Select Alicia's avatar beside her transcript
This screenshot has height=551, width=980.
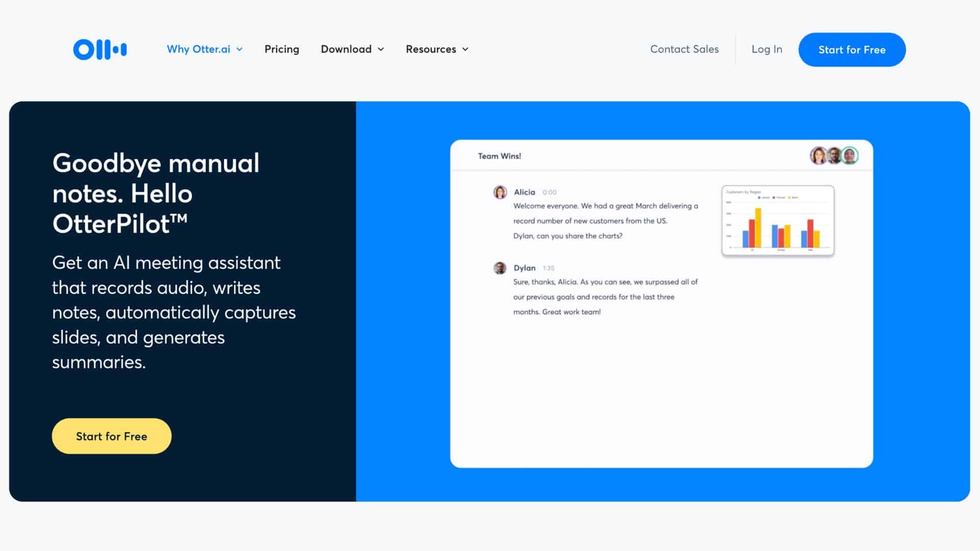pyautogui.click(x=500, y=192)
